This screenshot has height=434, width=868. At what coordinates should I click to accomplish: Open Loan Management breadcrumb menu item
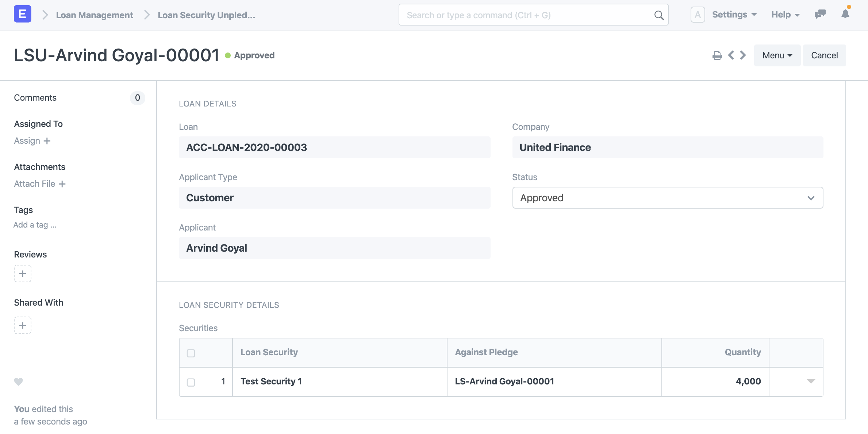coord(94,15)
